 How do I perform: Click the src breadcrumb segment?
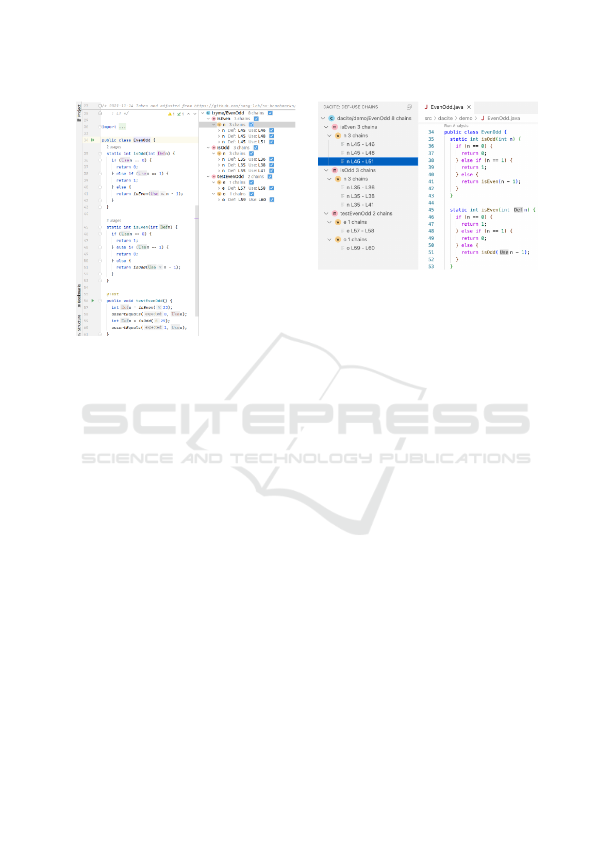[428, 118]
